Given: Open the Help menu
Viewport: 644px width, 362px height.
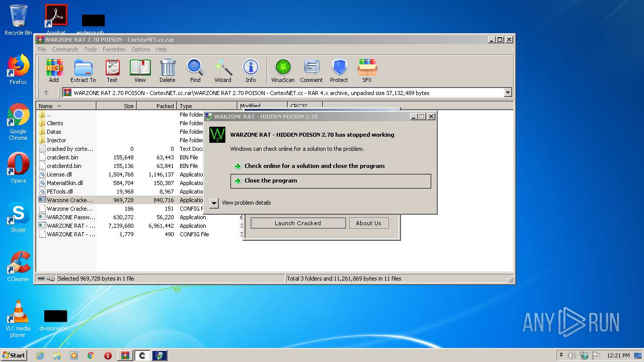Looking at the screenshot, I should tap(161, 49).
